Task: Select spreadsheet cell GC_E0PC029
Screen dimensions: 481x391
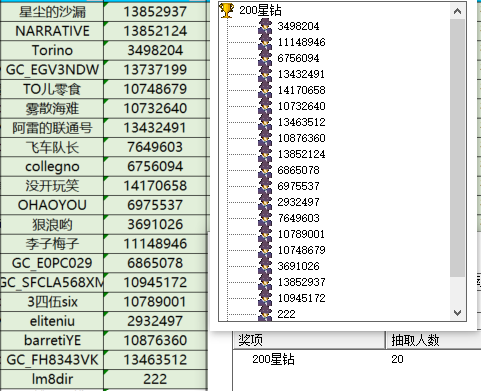Action: click(x=52, y=263)
